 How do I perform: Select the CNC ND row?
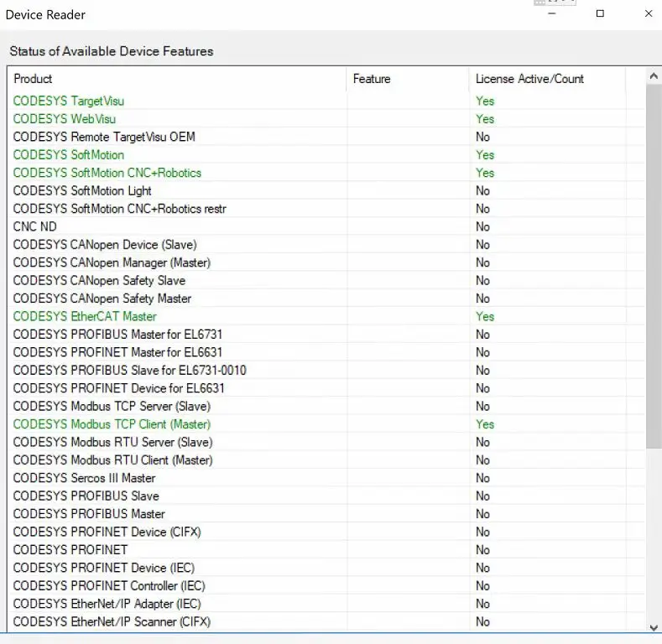(326, 226)
